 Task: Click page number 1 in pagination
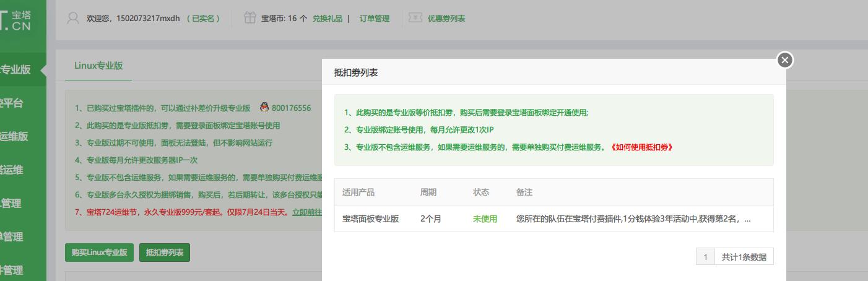click(705, 257)
